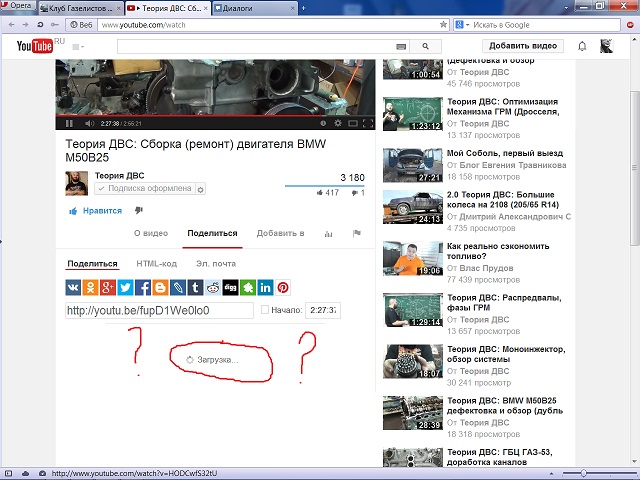Screen dimensions: 640x480
Task: Enter fullscreen video mode
Action: coord(367,123)
